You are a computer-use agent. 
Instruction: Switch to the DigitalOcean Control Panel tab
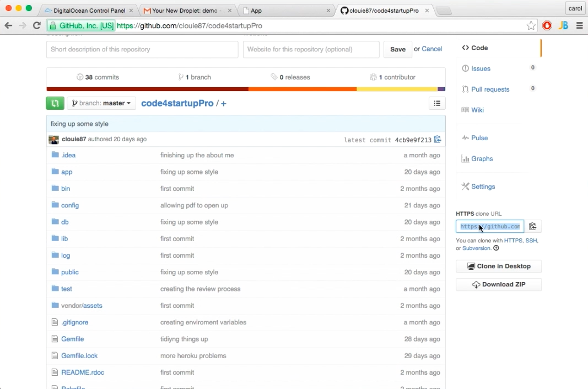(89, 10)
